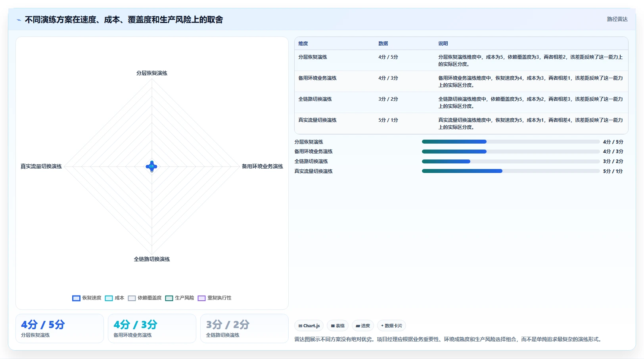Select the 全链路切换演练 progress bar
The image size is (644, 359).
pyautogui.click(x=511, y=161)
